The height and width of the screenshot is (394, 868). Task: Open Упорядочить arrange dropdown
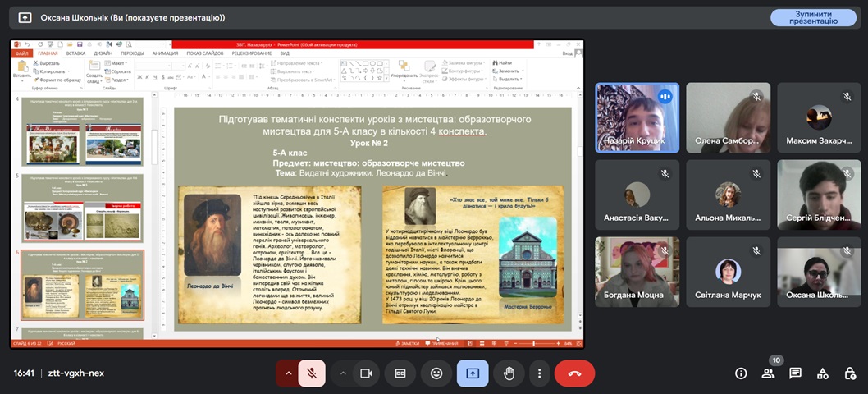(404, 71)
